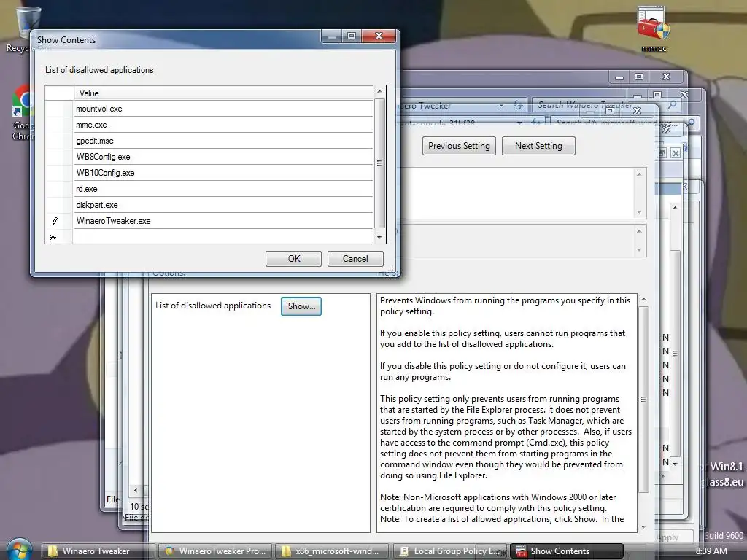The image size is (747, 560).
Task: Click help text scrollbar down arrow
Action: (643, 526)
